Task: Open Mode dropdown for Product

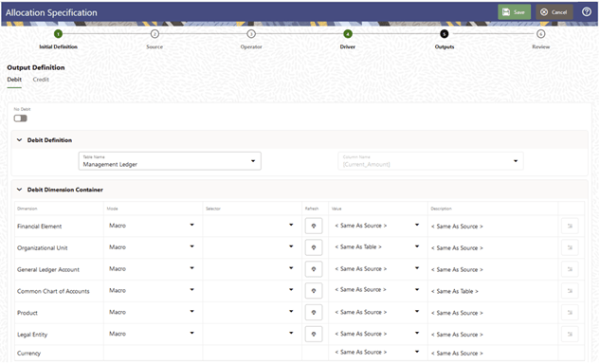Action: [x=152, y=312]
